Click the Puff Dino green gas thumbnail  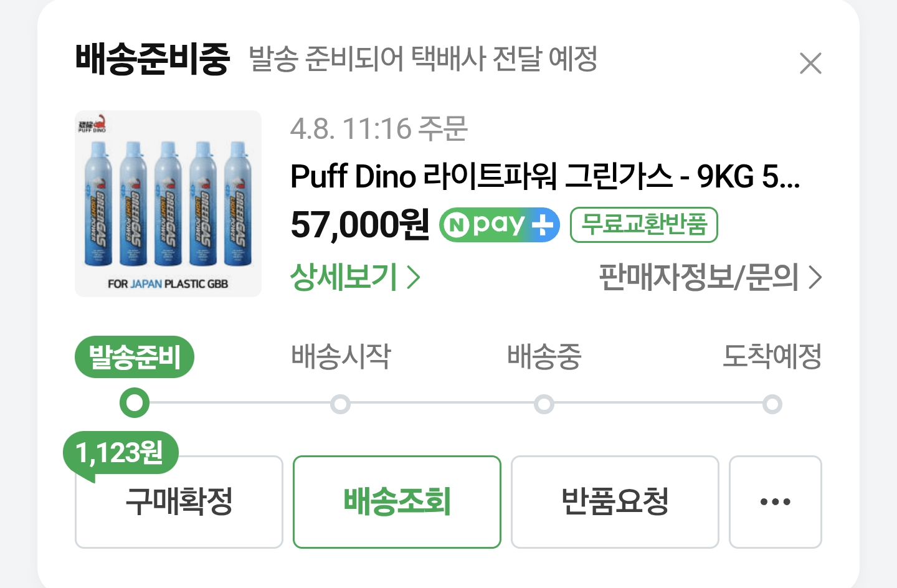click(168, 204)
